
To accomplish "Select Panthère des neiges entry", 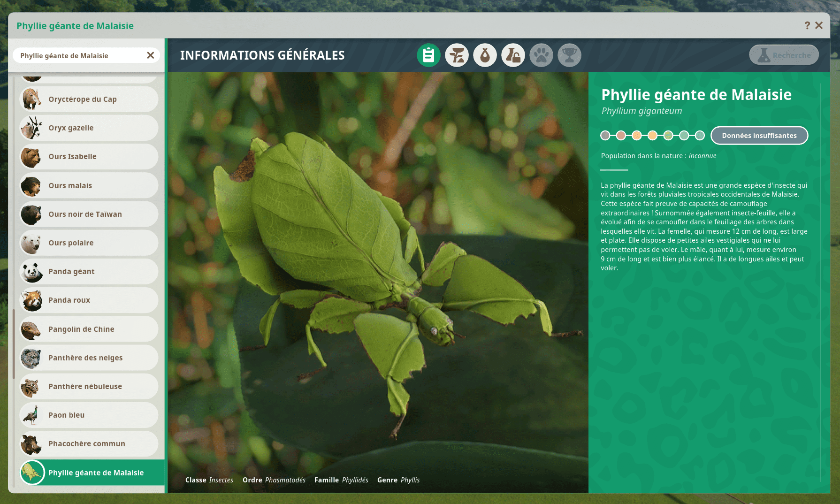I will (89, 358).
